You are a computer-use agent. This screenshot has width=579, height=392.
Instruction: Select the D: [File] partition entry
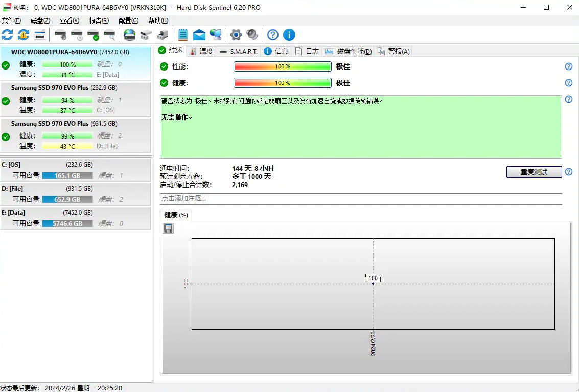coord(76,194)
